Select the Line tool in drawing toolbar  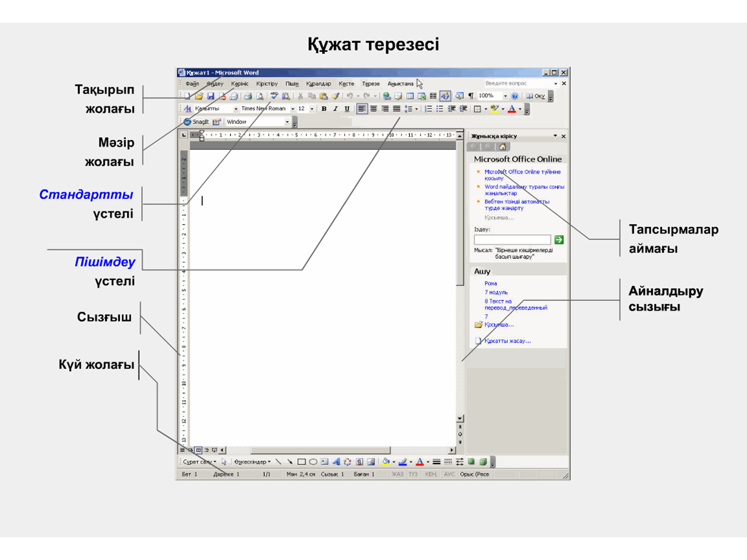tap(278, 461)
